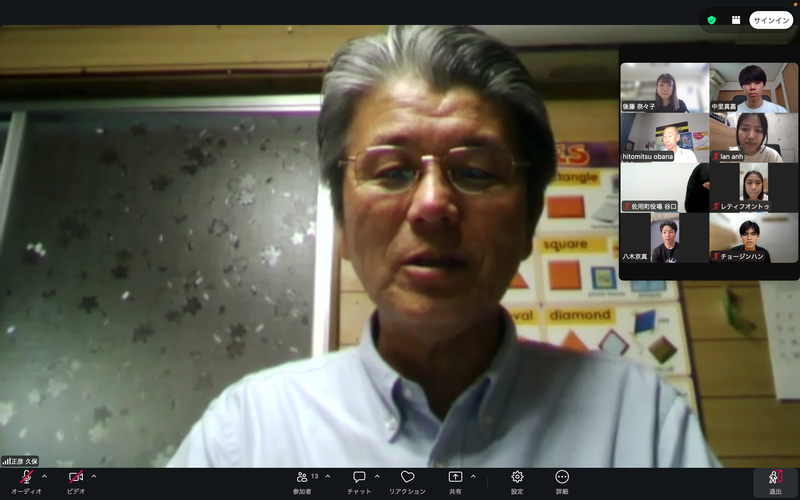The image size is (800, 500).
Task: Change the view layout icon
Action: [736, 20]
